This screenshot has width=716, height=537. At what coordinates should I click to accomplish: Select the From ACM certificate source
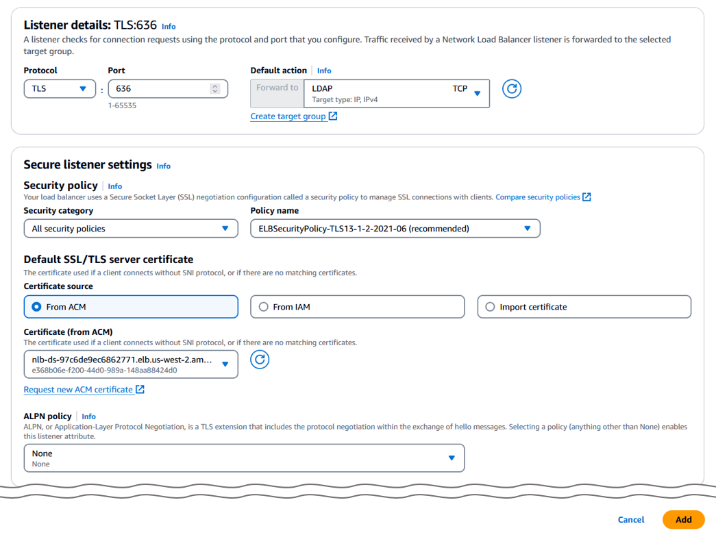pos(131,307)
